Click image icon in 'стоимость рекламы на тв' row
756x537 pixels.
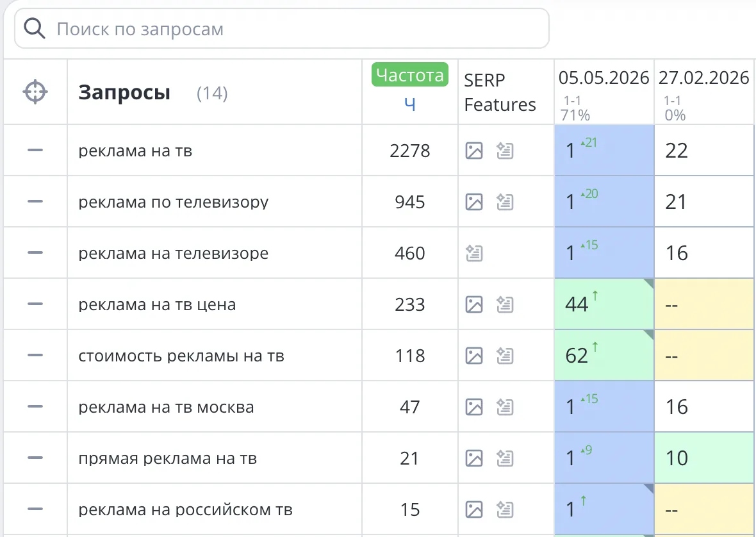point(474,356)
